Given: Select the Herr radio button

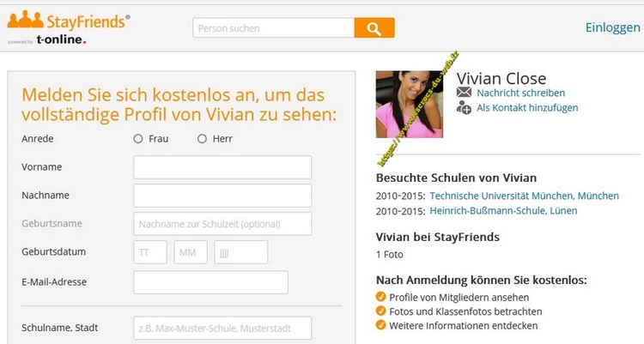Looking at the screenshot, I should [202, 139].
